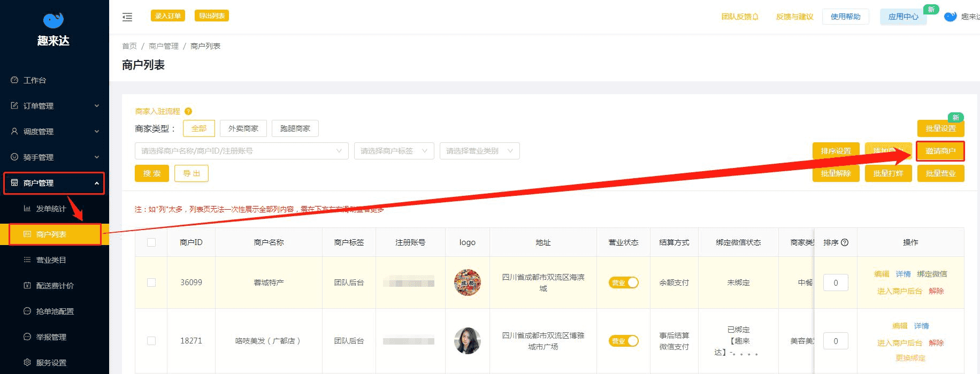Tick the checkbox for merchant 18271
980x374 pixels.
coord(151,341)
